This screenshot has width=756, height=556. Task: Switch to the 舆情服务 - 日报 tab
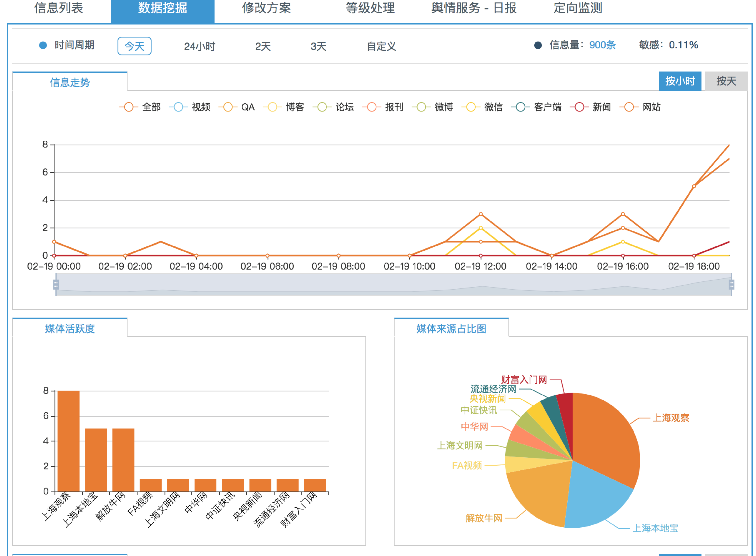[474, 8]
